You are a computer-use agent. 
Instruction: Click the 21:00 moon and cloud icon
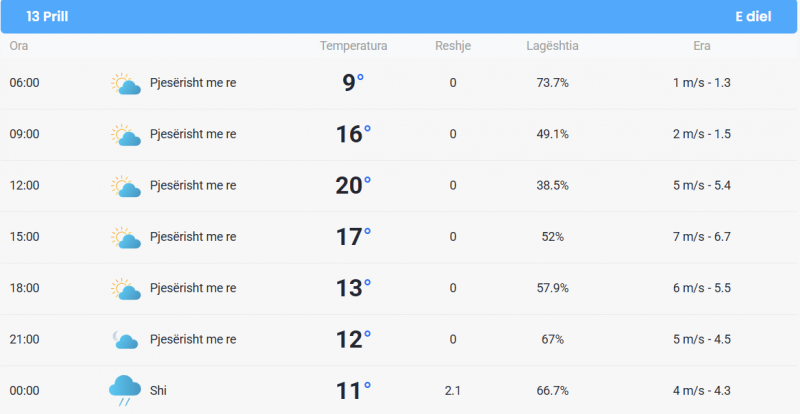[x=126, y=340]
